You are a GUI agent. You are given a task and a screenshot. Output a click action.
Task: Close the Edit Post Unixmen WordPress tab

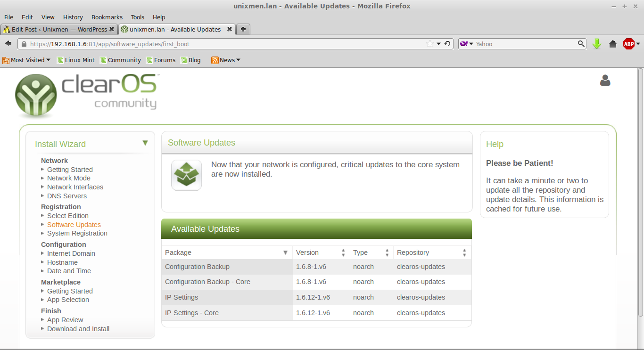coord(112,29)
